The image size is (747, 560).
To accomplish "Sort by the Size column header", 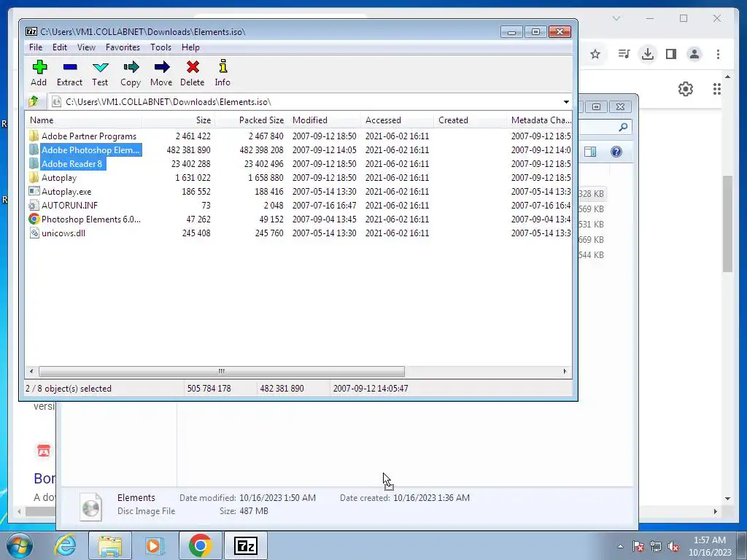I will [x=178, y=120].
